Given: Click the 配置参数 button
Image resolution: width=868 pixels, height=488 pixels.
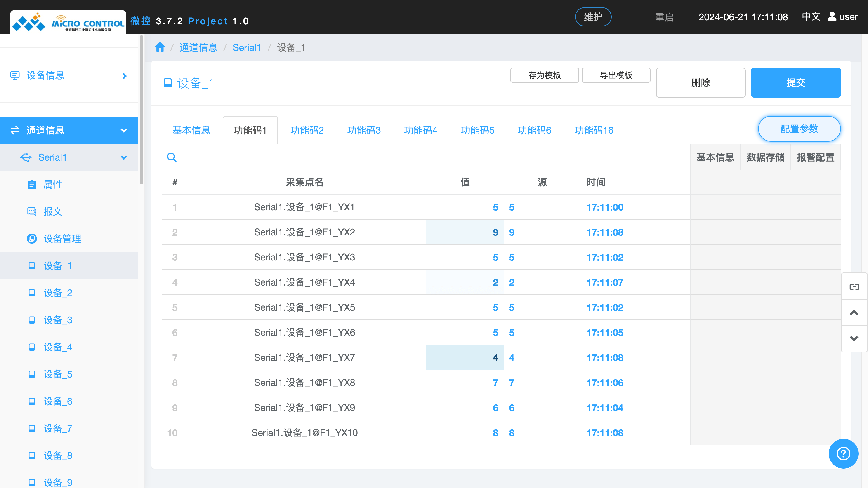Looking at the screenshot, I should [799, 129].
